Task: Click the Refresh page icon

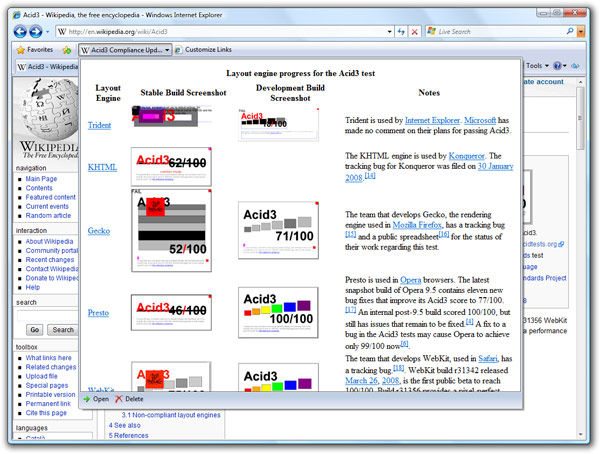Action: click(401, 32)
